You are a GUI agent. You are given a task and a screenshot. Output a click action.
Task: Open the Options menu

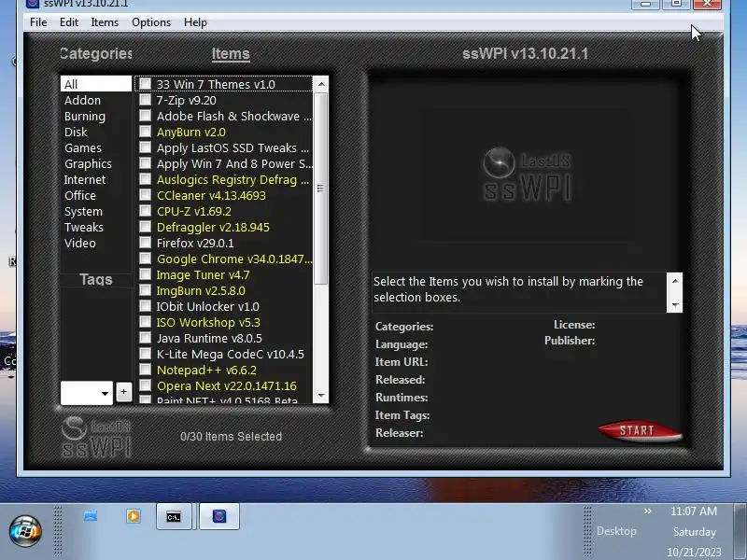pyautogui.click(x=151, y=22)
